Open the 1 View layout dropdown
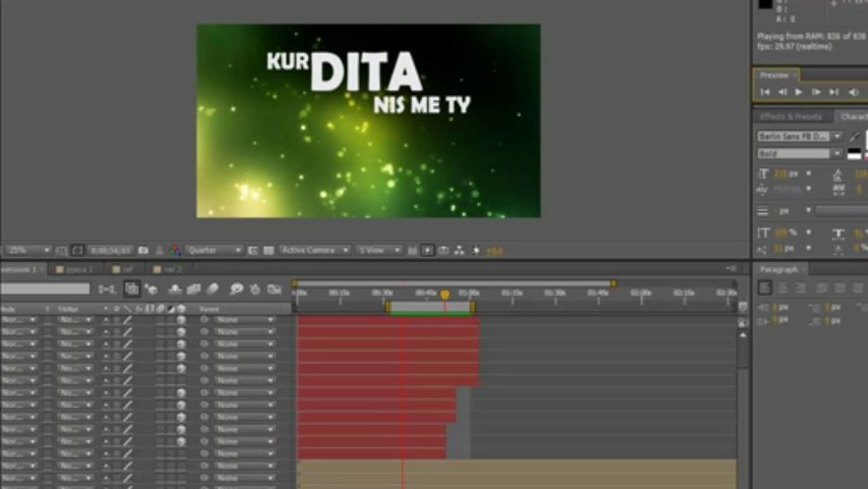This screenshot has height=489, width=868. pos(379,251)
